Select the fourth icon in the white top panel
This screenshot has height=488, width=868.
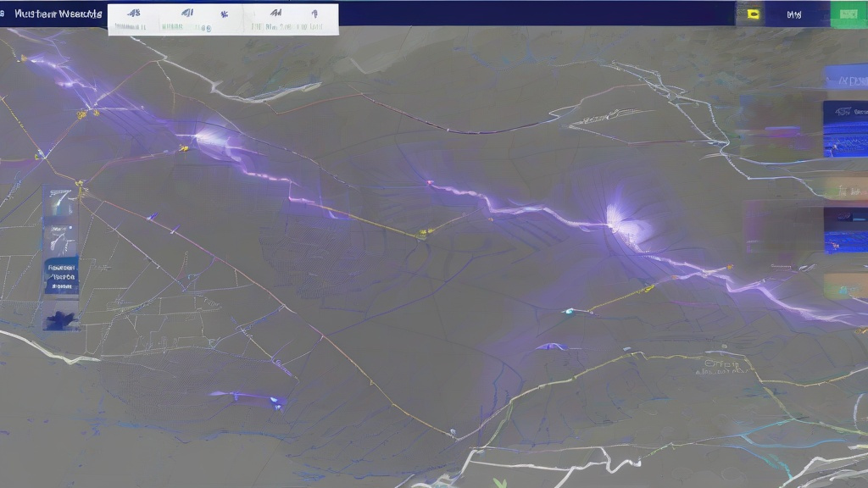point(275,12)
